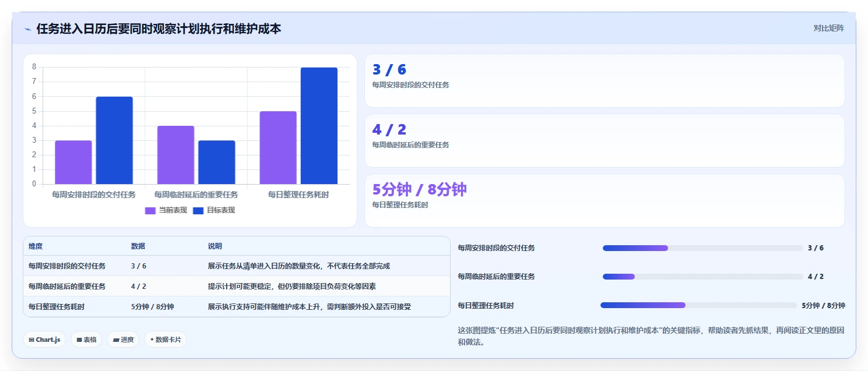The image size is (868, 371).
Task: Click the pulse icon beside the header title
Action: (x=27, y=29)
